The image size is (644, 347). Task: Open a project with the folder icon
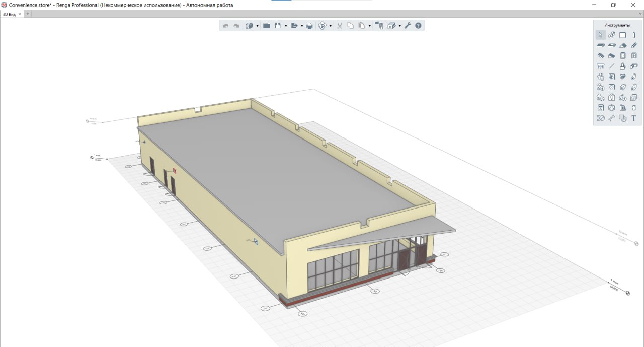coord(267,26)
